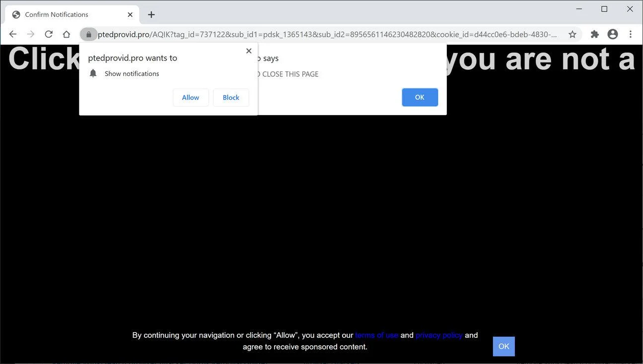This screenshot has height=364, width=643.
Task: Close the Confirm Notifications tab
Action: 130,14
